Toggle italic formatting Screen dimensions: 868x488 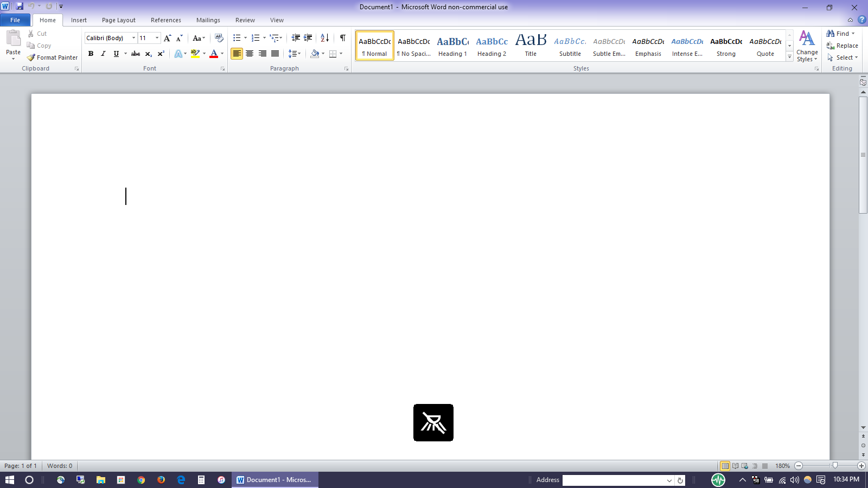[103, 54]
